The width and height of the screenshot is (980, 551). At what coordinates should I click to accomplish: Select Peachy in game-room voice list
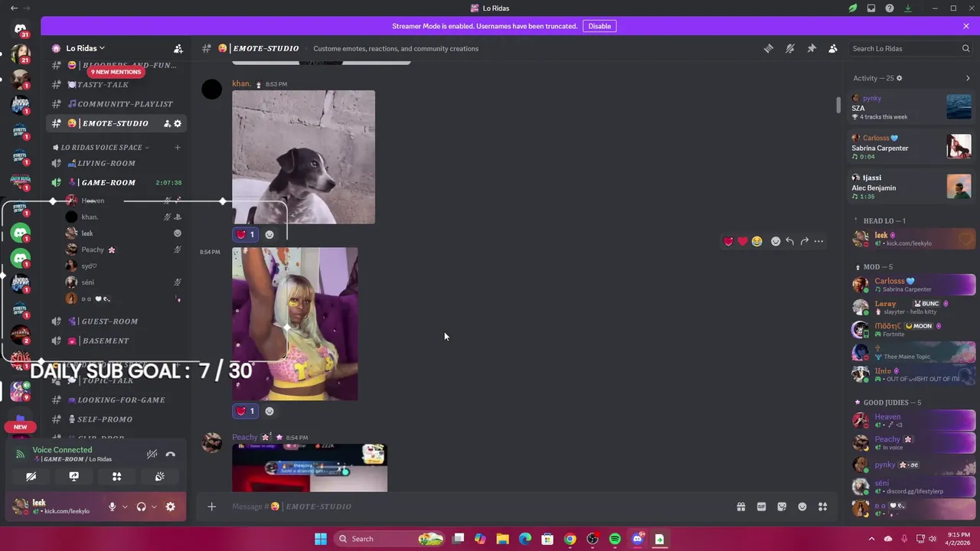[93, 249]
